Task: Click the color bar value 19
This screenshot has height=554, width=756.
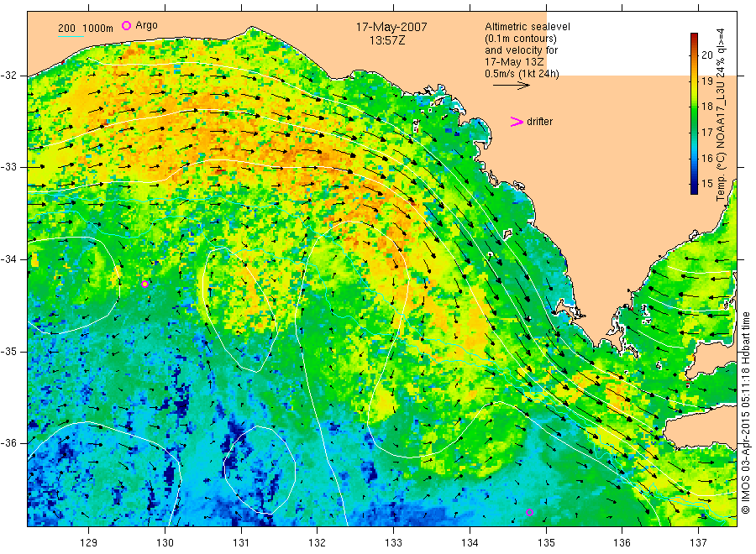Action: click(706, 81)
